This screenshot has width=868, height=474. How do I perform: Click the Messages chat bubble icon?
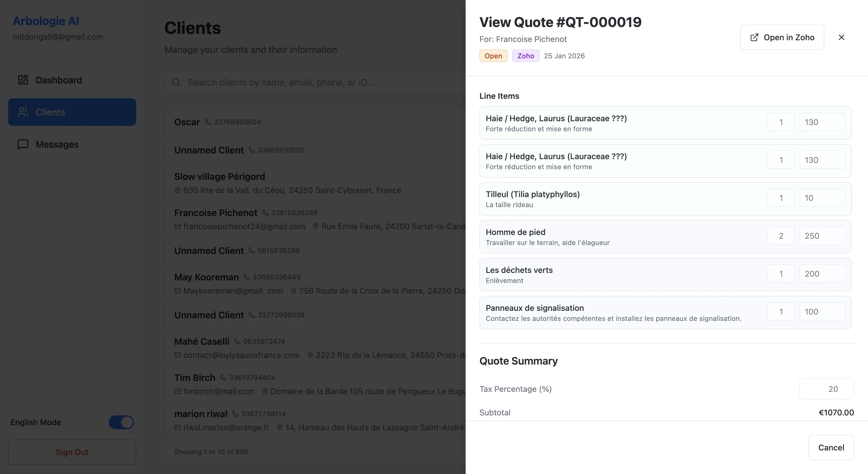point(23,144)
